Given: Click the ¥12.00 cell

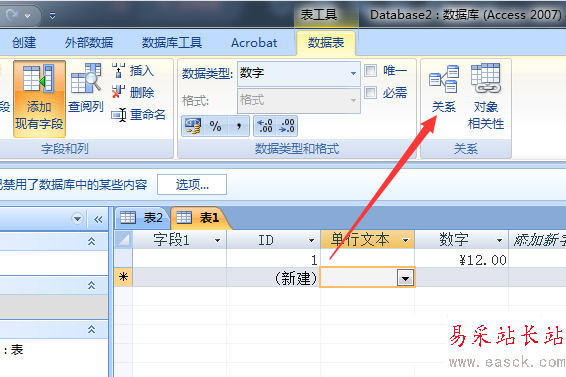Looking at the screenshot, I should pos(461,259).
